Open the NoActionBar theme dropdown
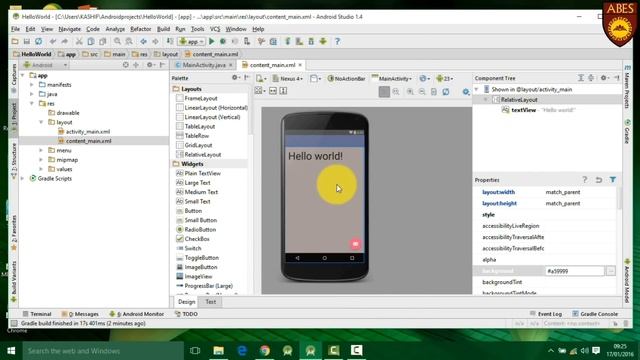 tap(346, 78)
